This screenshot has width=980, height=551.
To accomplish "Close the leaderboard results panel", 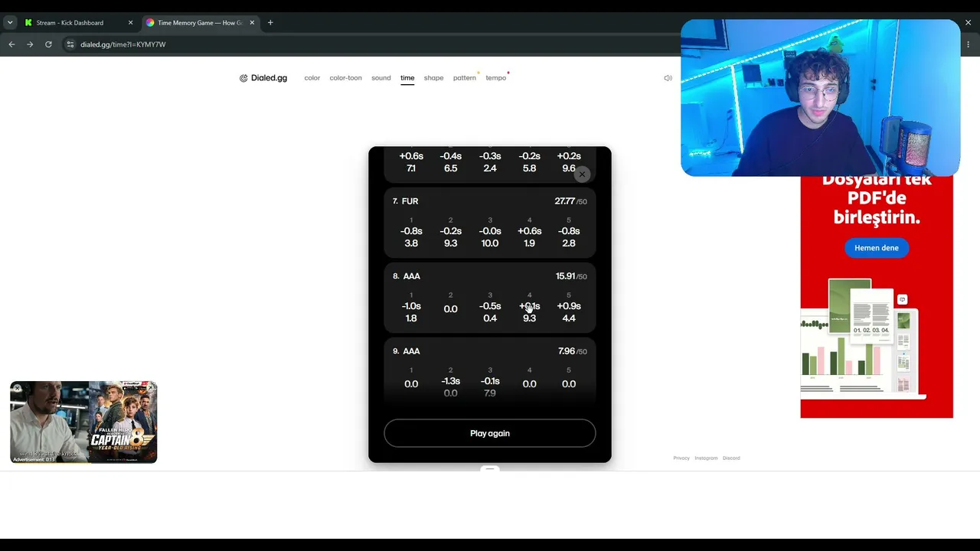I will click(x=582, y=174).
